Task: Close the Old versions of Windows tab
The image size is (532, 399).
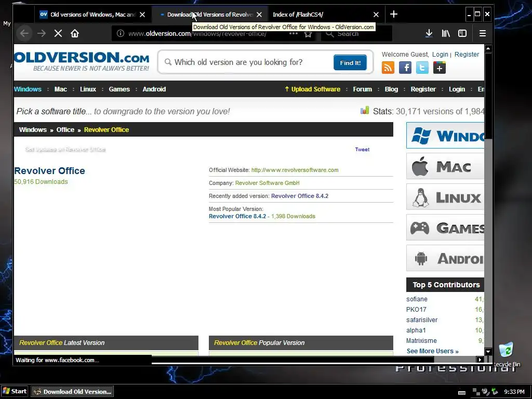Action: [142, 15]
